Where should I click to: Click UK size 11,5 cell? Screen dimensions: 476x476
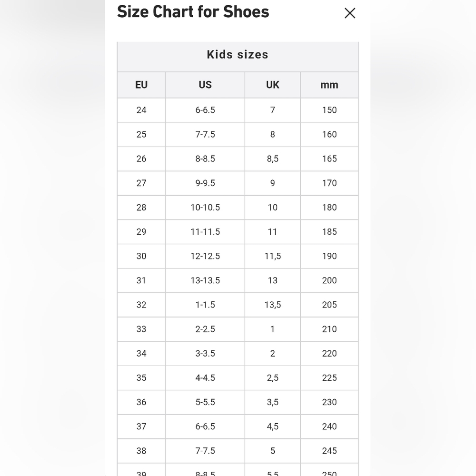(273, 256)
